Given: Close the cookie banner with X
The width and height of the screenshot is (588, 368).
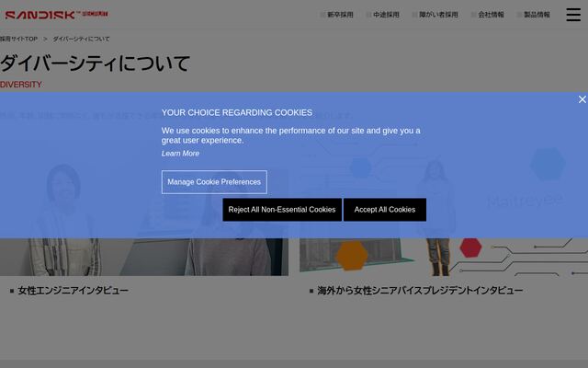Looking at the screenshot, I should pos(582,99).
